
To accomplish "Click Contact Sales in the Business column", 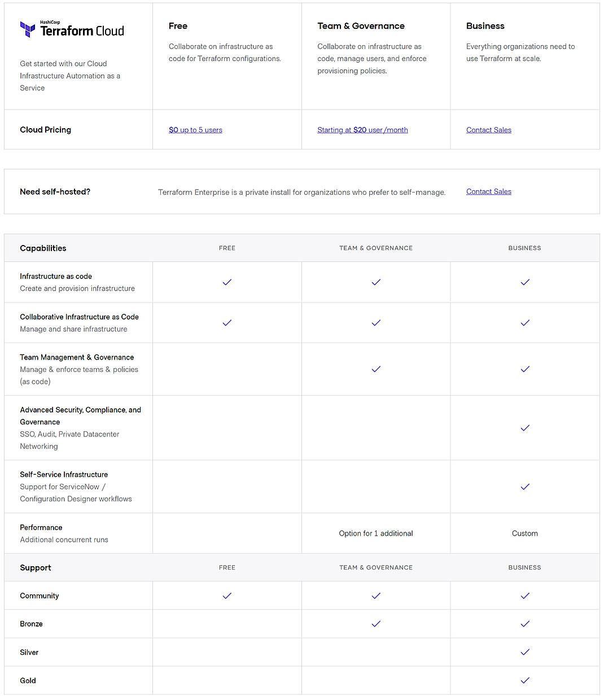I will click(488, 130).
